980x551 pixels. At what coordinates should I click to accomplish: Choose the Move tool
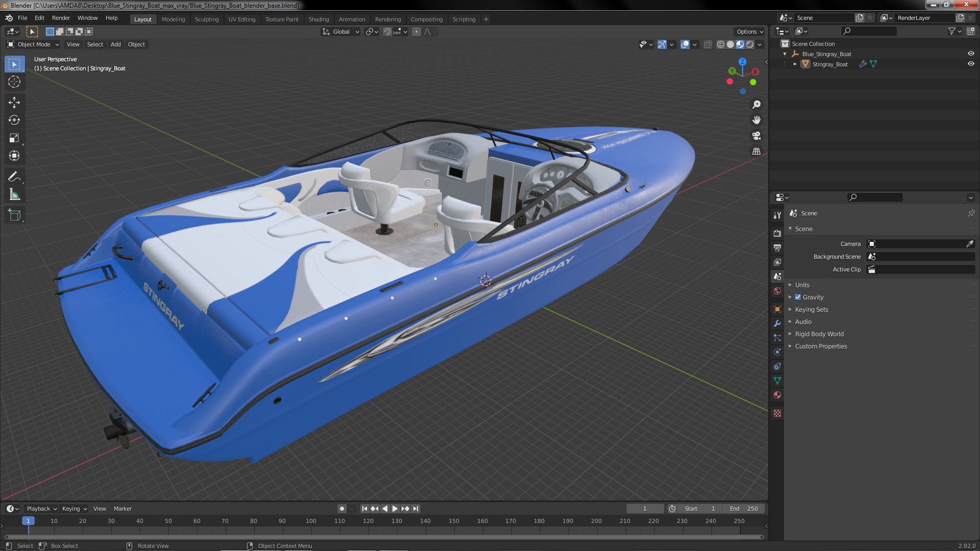(14, 103)
